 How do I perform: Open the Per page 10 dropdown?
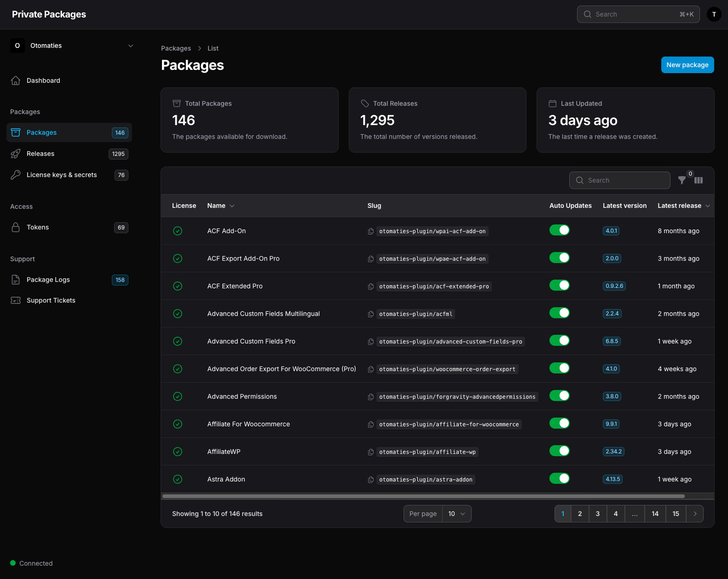(456, 514)
